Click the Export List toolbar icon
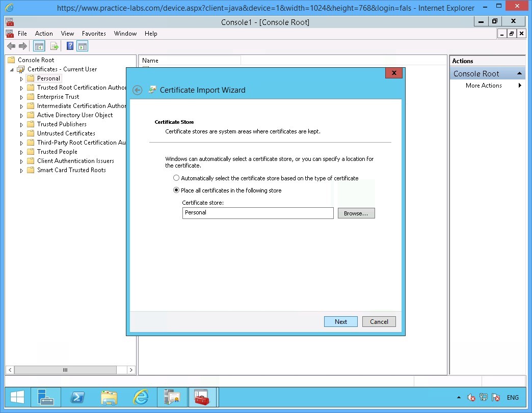The height and width of the screenshot is (413, 532). point(54,46)
